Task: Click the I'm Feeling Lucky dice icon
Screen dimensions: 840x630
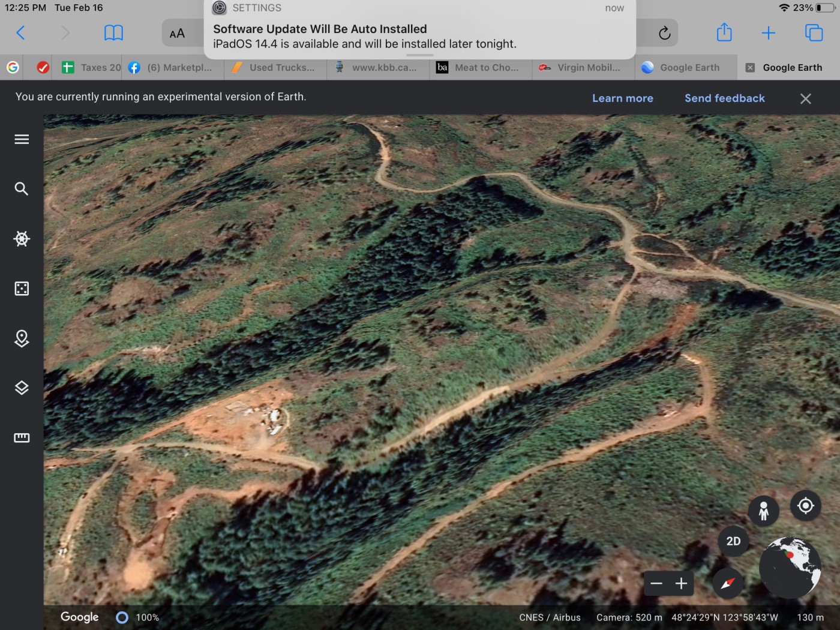Action: pyautogui.click(x=22, y=289)
